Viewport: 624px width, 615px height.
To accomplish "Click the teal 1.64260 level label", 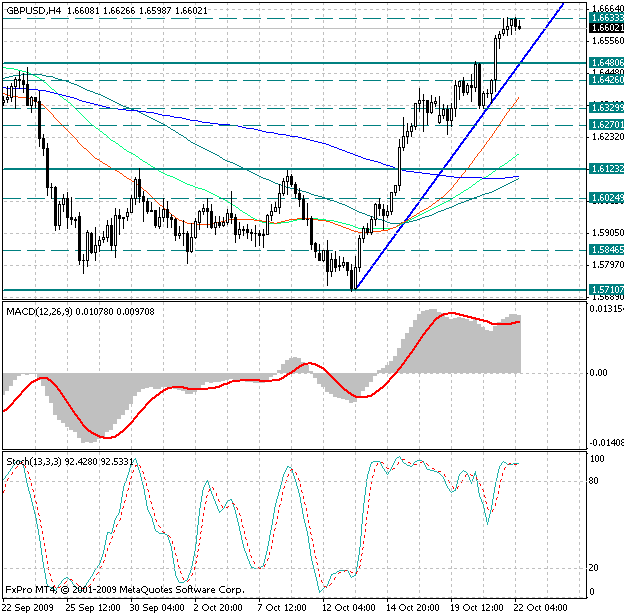I will [606, 80].
